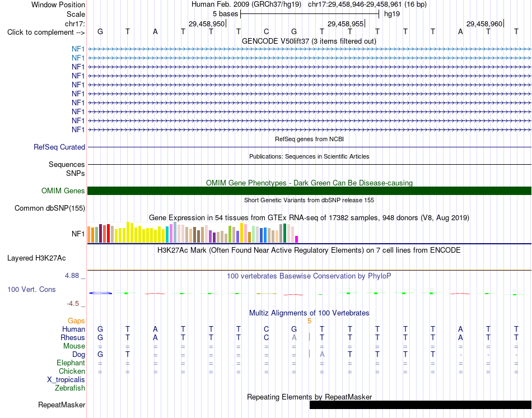Click the -4.5 lower conservation scale value
This screenshot has height=418, width=532.
(x=73, y=304)
